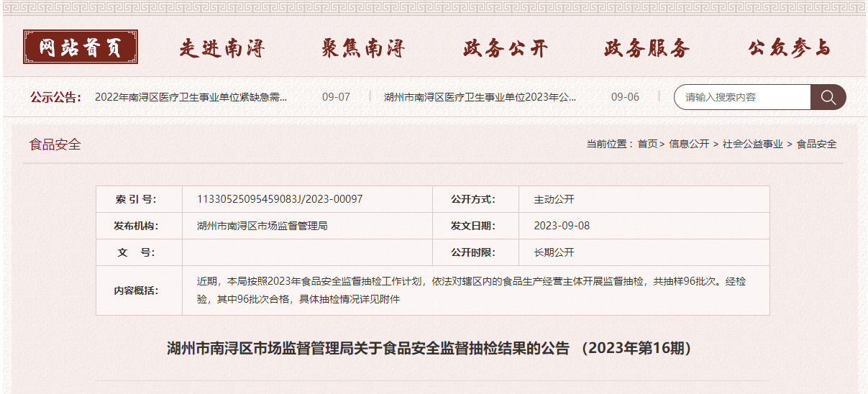This screenshot has height=394, width=868.
Task: Go to 食品安全 in breadcrumb
Action: (817, 144)
